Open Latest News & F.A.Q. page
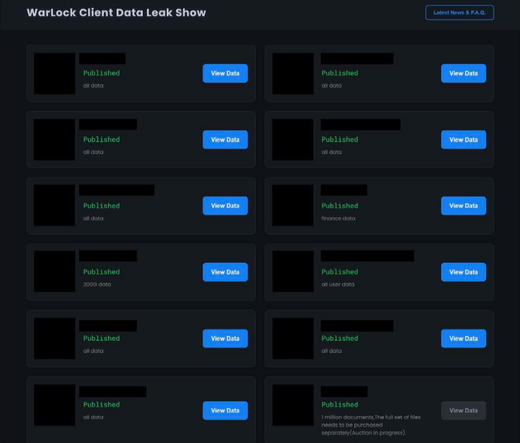Image resolution: width=520 pixels, height=443 pixels. tap(459, 13)
